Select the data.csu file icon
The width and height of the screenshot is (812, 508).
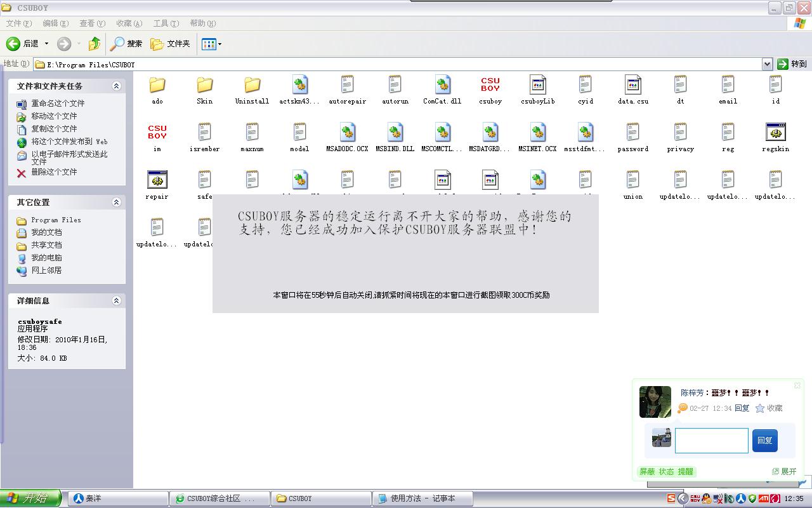tap(633, 85)
